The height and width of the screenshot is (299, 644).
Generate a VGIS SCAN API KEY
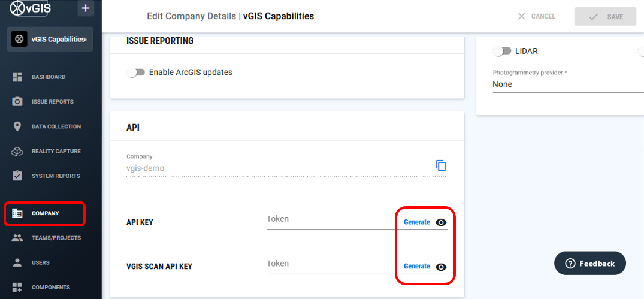tap(417, 267)
